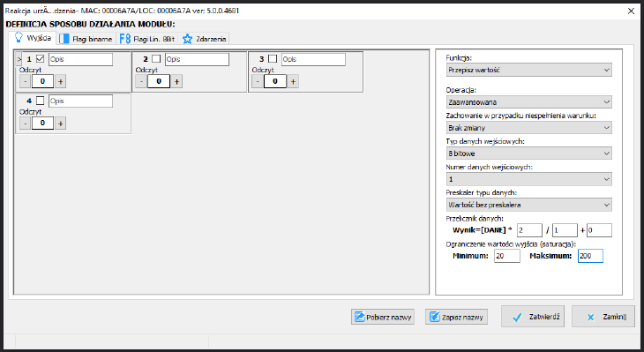Click the icon on Zapisz nazwy button
Viewport: 644px width, 352px height.
[x=435, y=317]
